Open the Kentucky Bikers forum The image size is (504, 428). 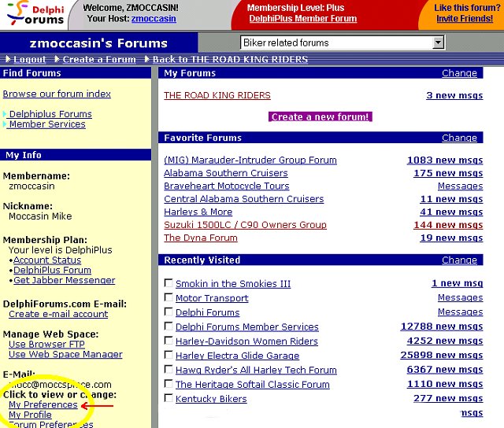click(x=211, y=399)
